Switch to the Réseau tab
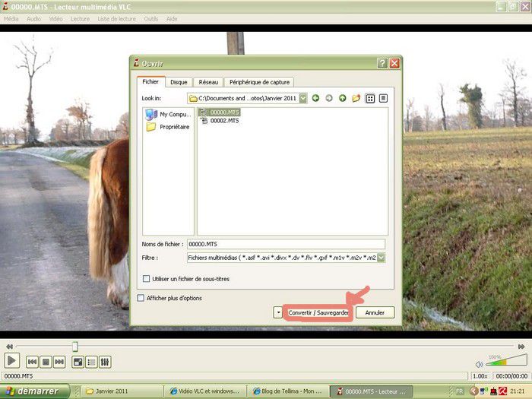 [207, 82]
